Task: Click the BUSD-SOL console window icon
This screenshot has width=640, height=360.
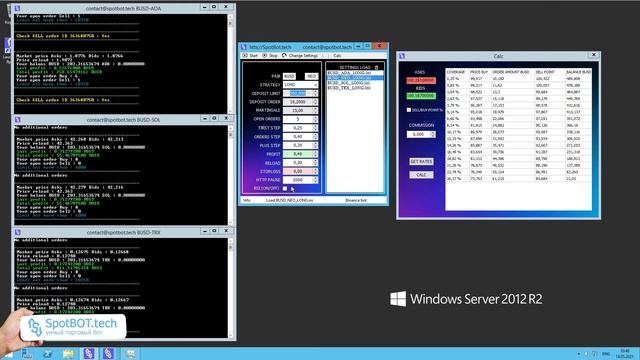Action: tap(17, 120)
